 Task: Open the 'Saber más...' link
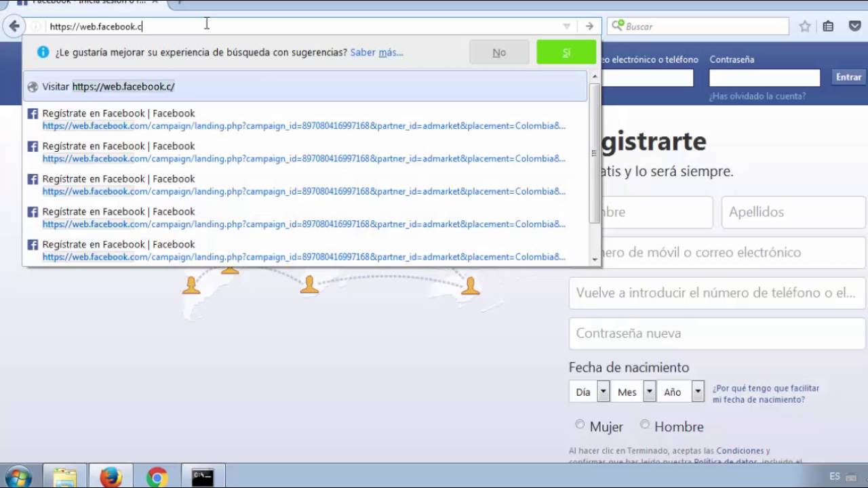click(376, 52)
